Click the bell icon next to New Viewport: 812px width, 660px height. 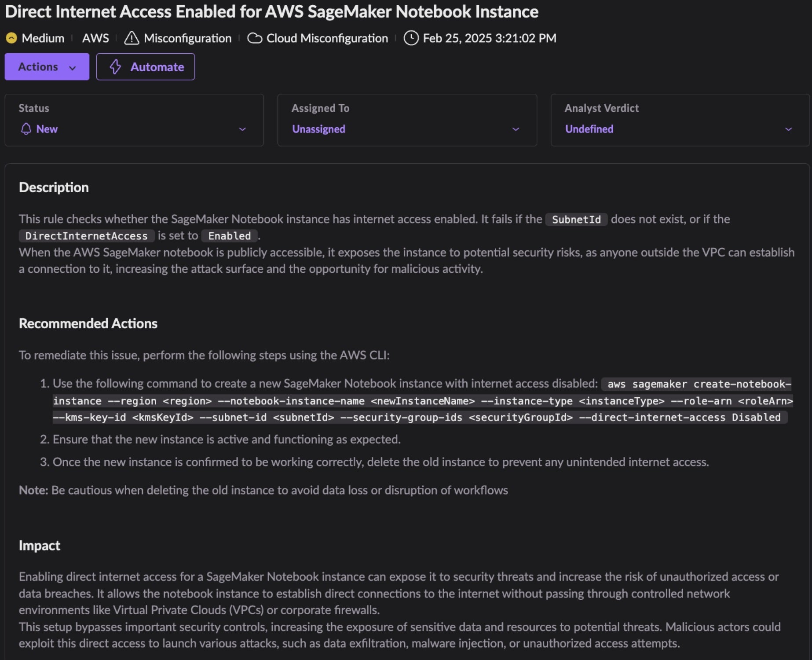pyautogui.click(x=26, y=129)
